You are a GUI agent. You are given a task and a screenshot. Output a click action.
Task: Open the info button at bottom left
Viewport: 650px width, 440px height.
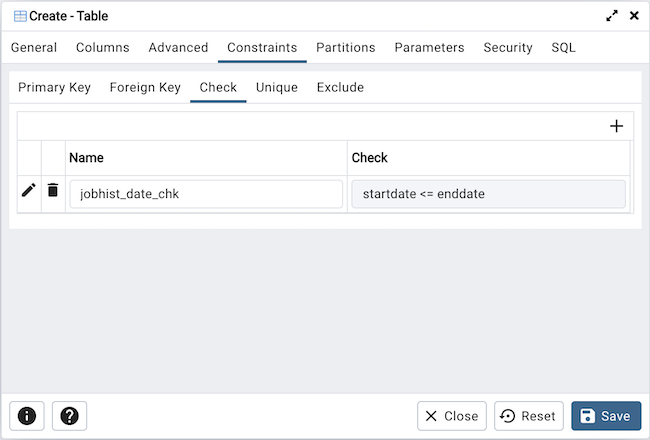click(26, 416)
